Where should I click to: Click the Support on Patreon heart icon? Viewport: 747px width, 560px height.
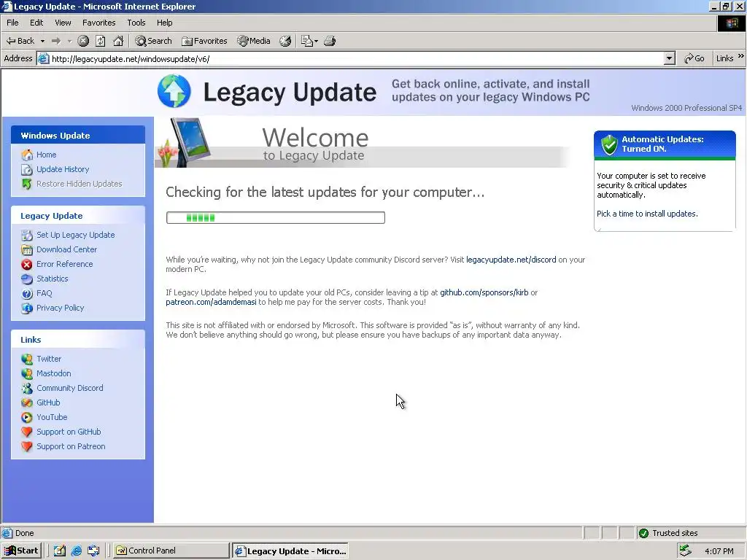tap(27, 447)
